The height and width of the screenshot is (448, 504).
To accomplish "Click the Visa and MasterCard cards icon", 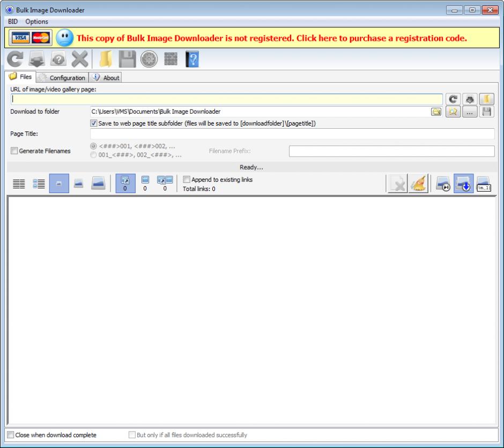I will pyautogui.click(x=31, y=38).
